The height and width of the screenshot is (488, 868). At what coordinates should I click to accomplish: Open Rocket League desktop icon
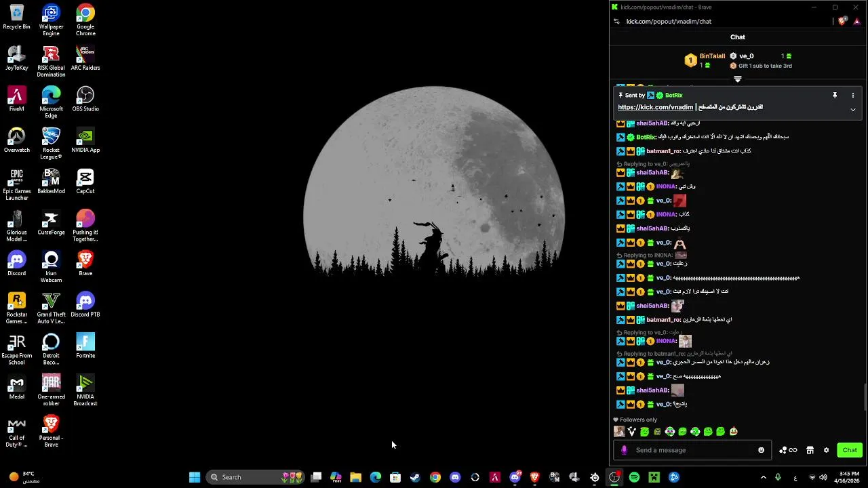(x=51, y=144)
